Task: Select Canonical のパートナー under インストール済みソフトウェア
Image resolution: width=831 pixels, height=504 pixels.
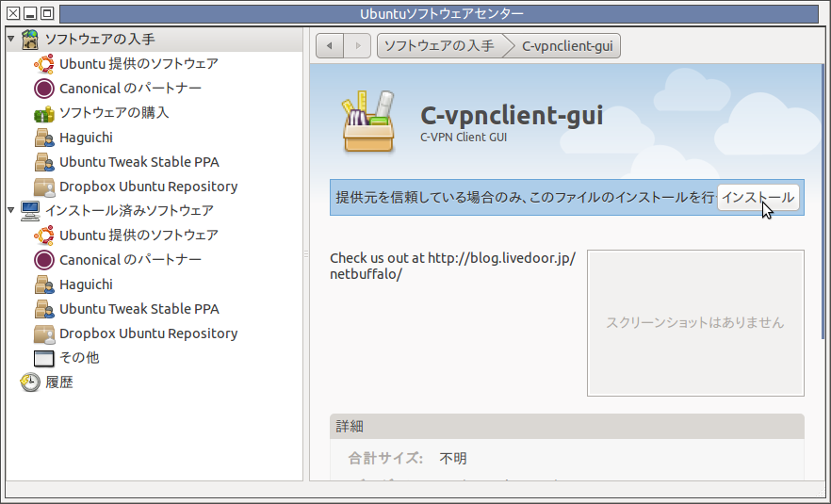Action: pos(130,260)
